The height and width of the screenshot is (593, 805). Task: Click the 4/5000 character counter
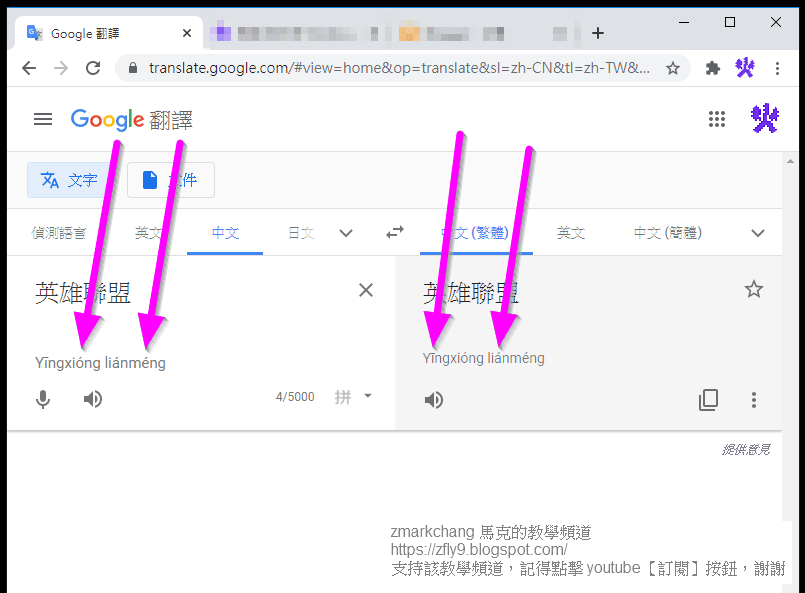point(295,397)
